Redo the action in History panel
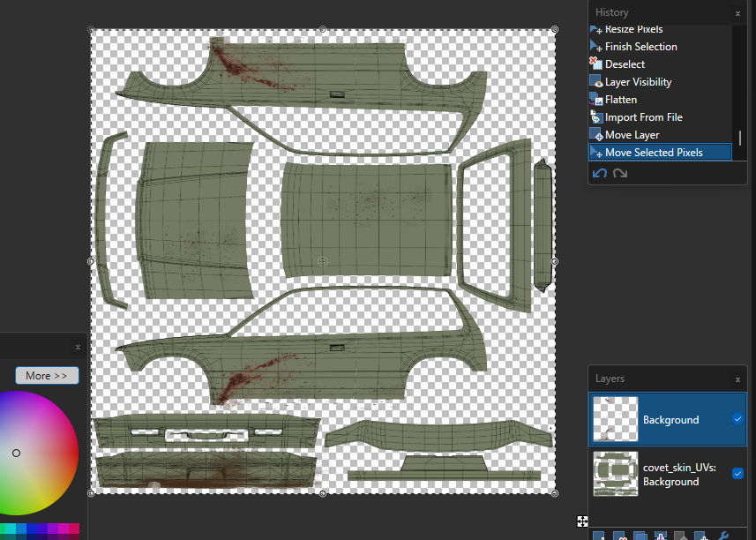Image resolution: width=756 pixels, height=540 pixels. tap(620, 173)
